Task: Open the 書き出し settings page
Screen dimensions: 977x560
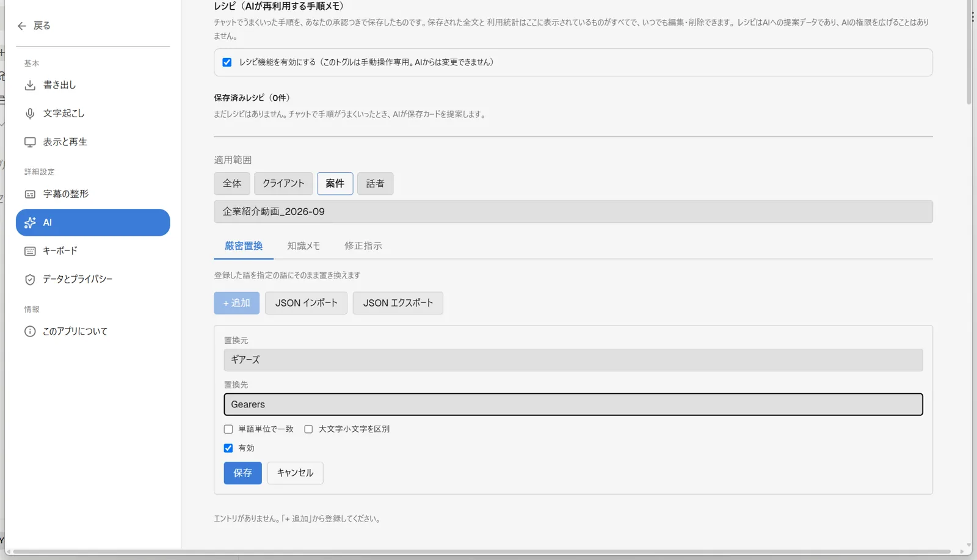Action: [93, 85]
